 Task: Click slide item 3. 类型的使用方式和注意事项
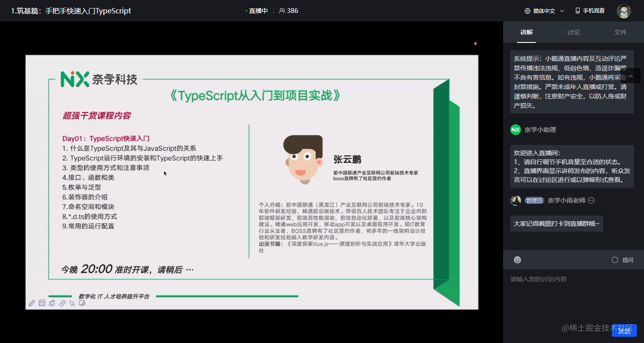(106, 168)
